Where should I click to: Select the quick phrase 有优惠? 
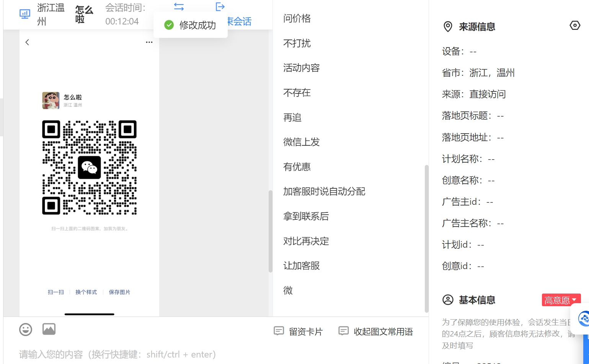[297, 167]
